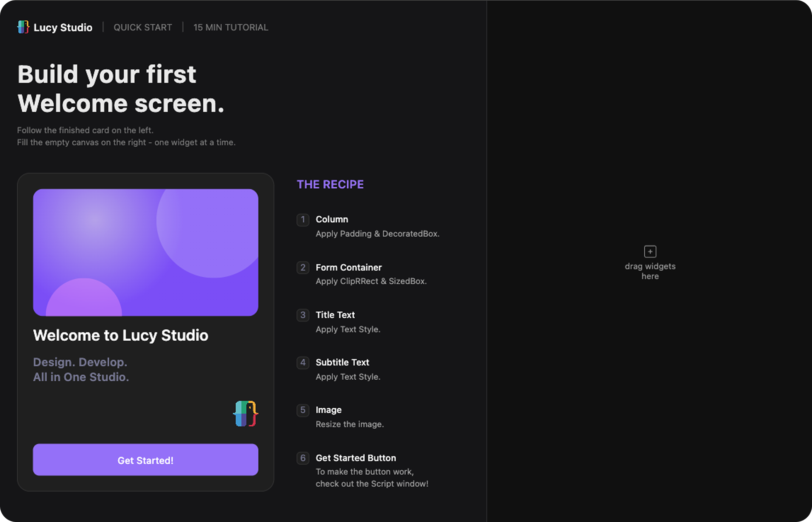Click 'Apply Padding & DecoratedBox.' description
The height and width of the screenshot is (522, 812).
click(378, 234)
